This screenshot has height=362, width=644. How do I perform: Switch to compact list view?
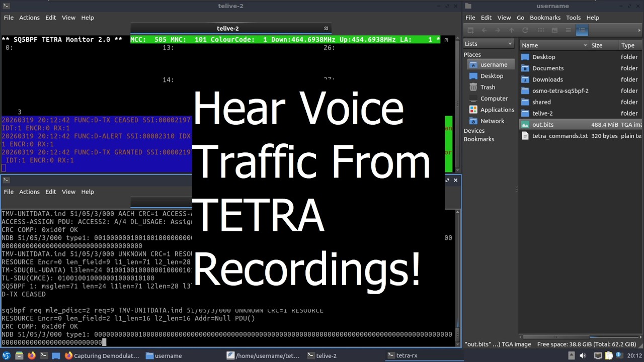click(568, 30)
